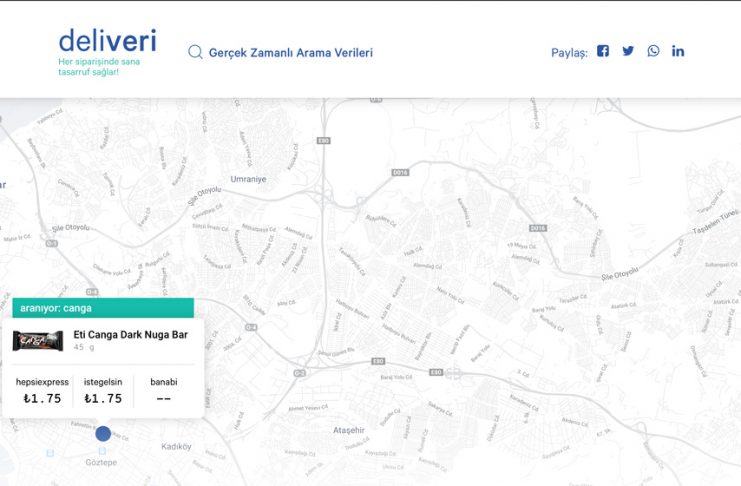Click the Göztepe map label
Image resolution: width=741 pixels, height=486 pixels.
pyautogui.click(x=101, y=462)
